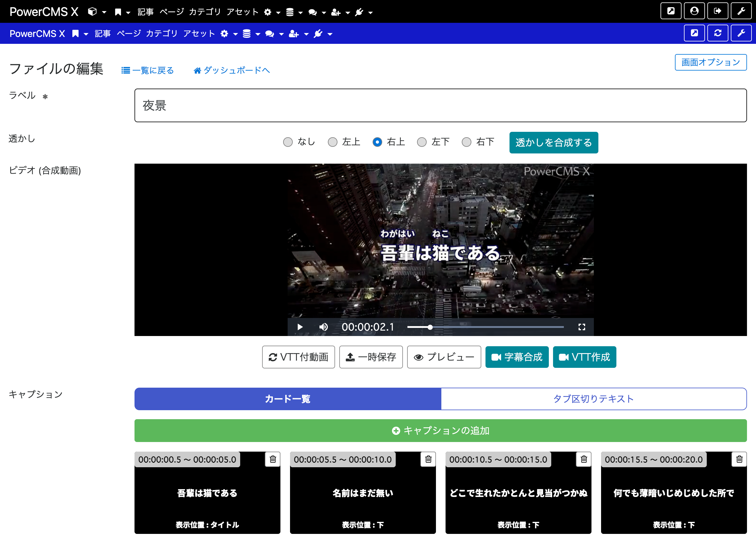Image resolution: width=756 pixels, height=539 pixels.
Task: Open the chat bubble dropdown arrow
Action: 325,12
